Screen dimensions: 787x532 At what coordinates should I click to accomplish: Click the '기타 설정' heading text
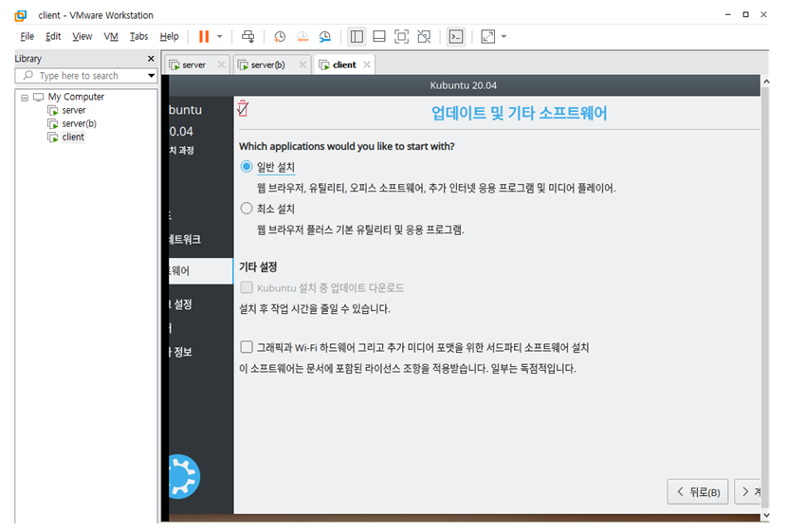point(258,267)
